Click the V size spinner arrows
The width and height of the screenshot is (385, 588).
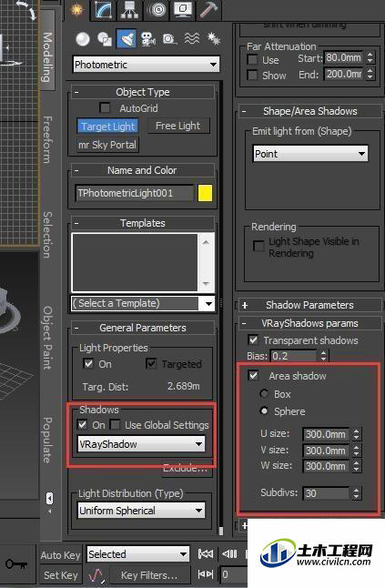(x=356, y=451)
